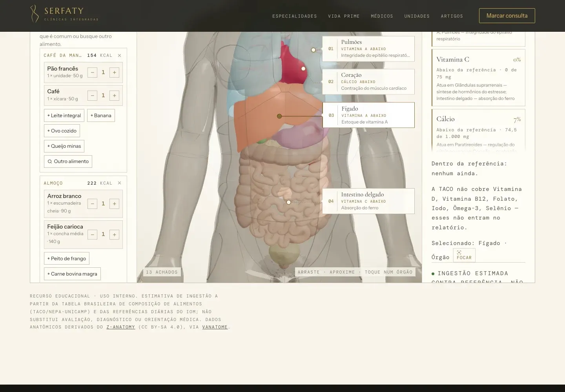Click the 13 Achados label
Image resolution: width=565 pixels, height=392 pixels.
coord(162,272)
